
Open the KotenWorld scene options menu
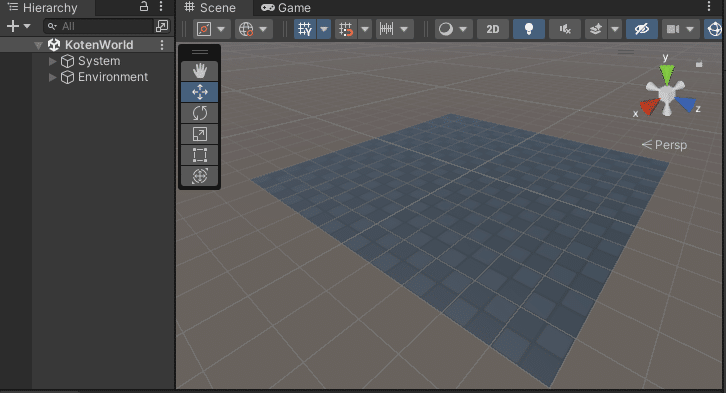[162, 45]
